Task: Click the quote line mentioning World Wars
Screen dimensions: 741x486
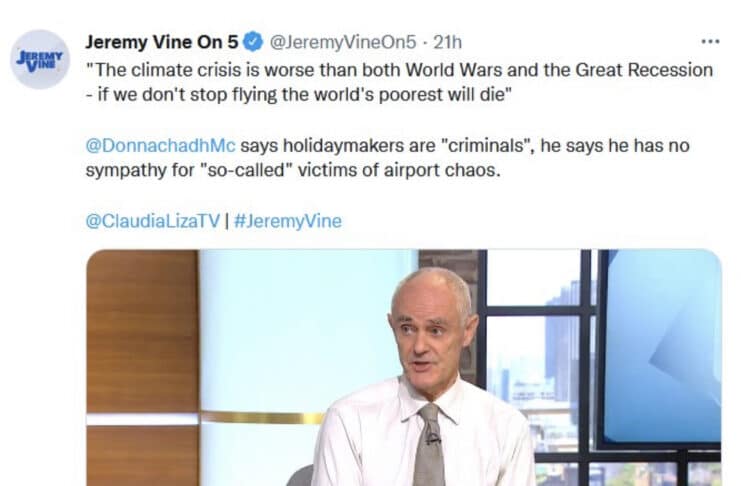Action: 399,70
